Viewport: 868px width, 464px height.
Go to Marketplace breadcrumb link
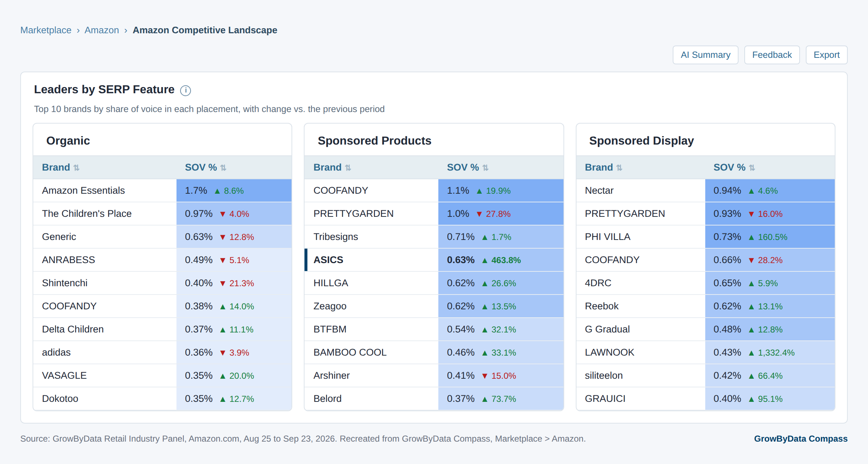tap(46, 30)
